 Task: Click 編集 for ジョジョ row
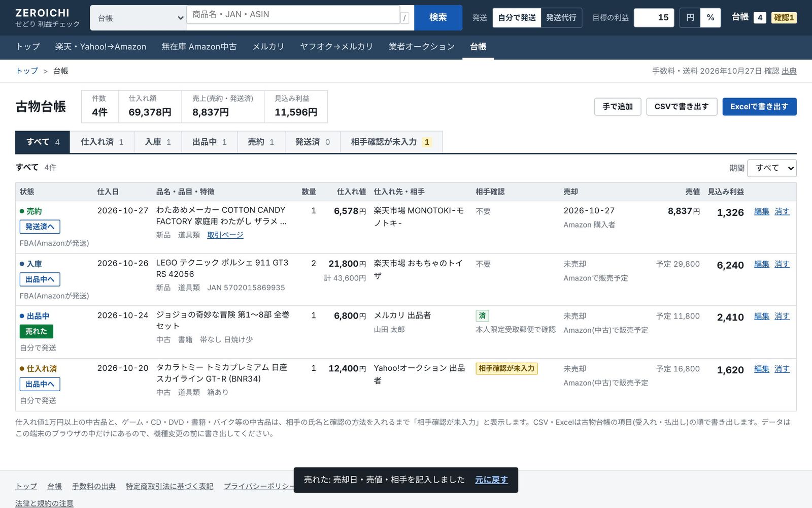click(762, 316)
